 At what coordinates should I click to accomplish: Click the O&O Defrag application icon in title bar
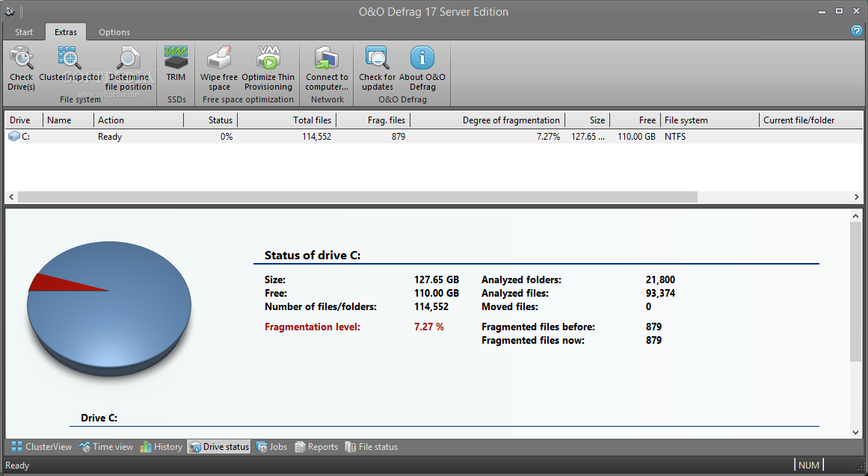10,11
